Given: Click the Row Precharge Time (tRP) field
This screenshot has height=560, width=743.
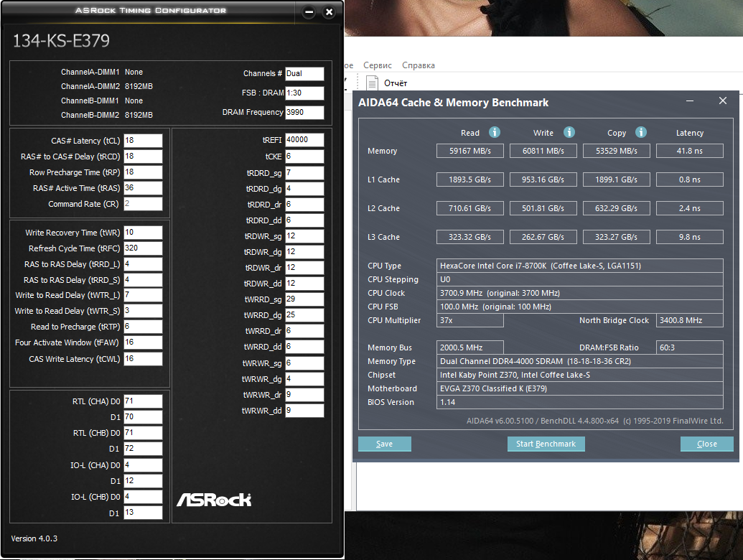Looking at the screenshot, I should point(143,172).
